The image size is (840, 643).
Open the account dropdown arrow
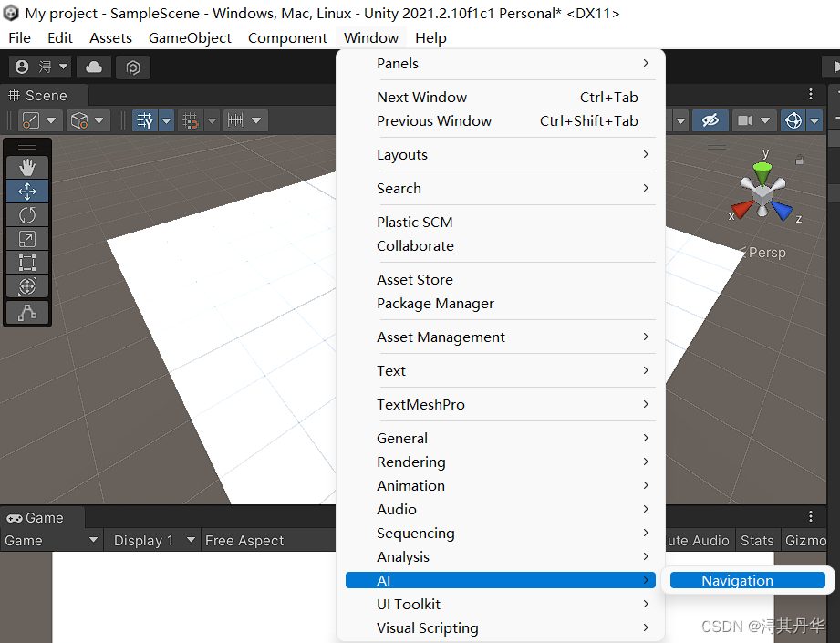click(x=63, y=67)
